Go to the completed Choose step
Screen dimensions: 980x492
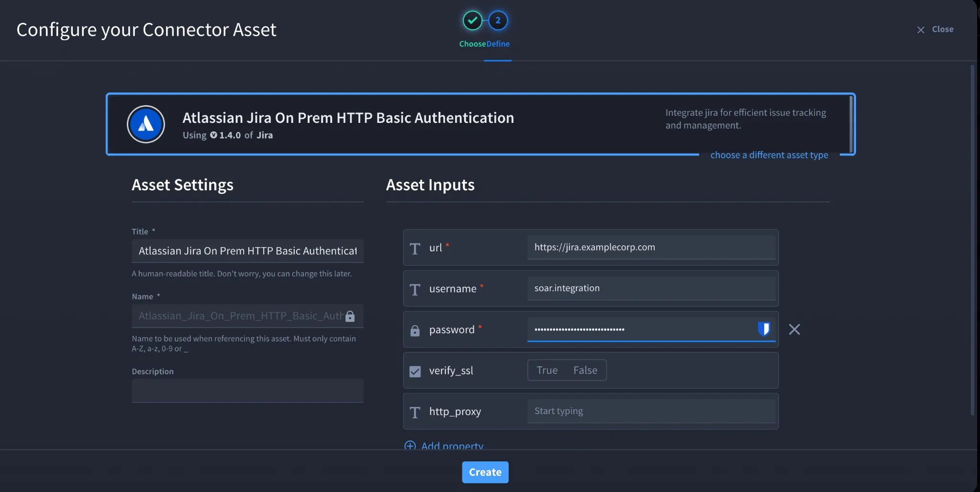(x=472, y=21)
